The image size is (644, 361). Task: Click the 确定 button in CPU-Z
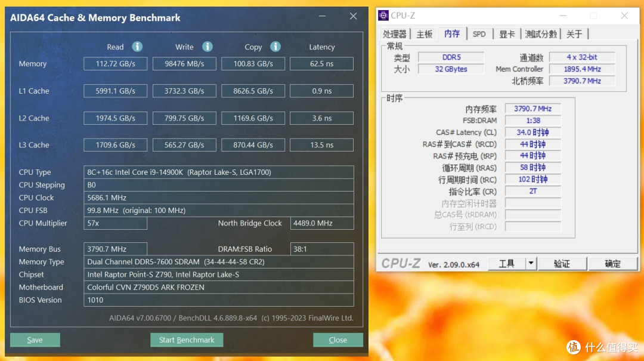pyautogui.click(x=613, y=263)
